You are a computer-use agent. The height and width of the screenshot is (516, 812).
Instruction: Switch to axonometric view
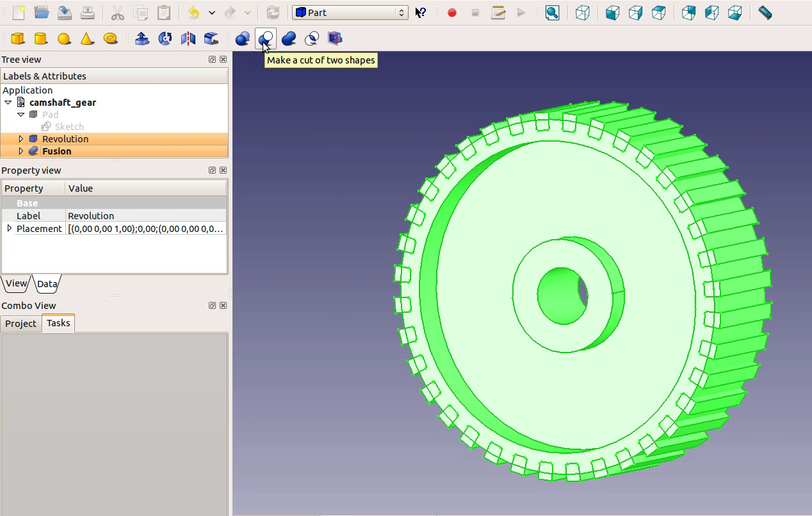[583, 13]
